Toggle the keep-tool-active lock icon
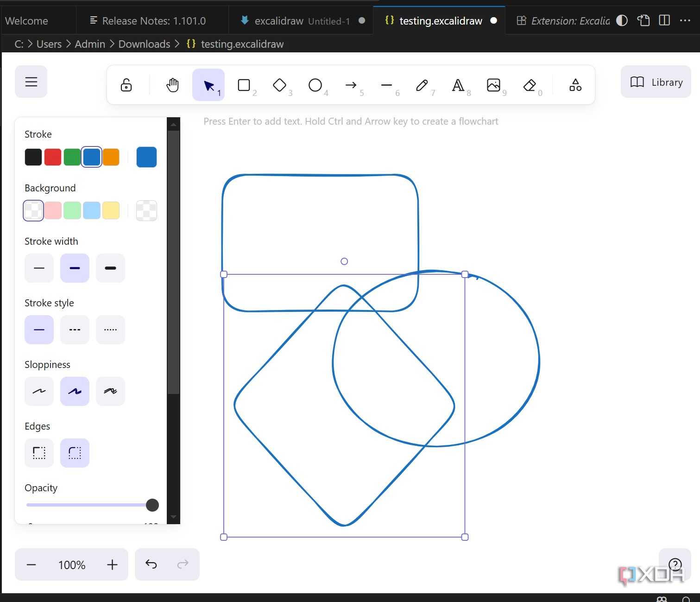Viewport: 700px width, 602px height. point(126,85)
